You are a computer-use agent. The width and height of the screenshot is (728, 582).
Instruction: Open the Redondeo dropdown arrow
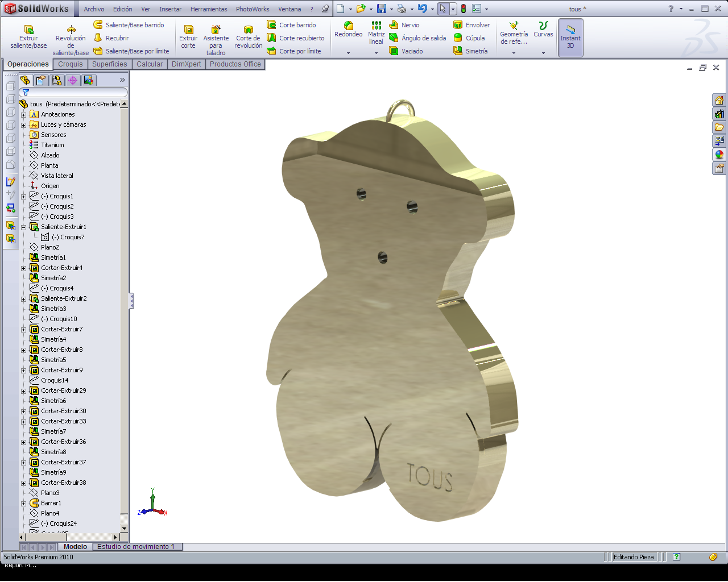click(x=349, y=53)
